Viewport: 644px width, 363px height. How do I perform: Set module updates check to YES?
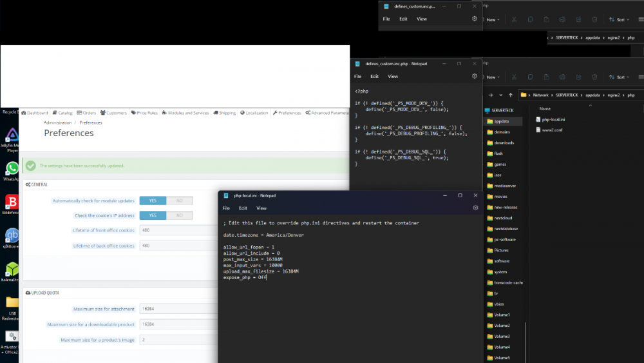153,201
